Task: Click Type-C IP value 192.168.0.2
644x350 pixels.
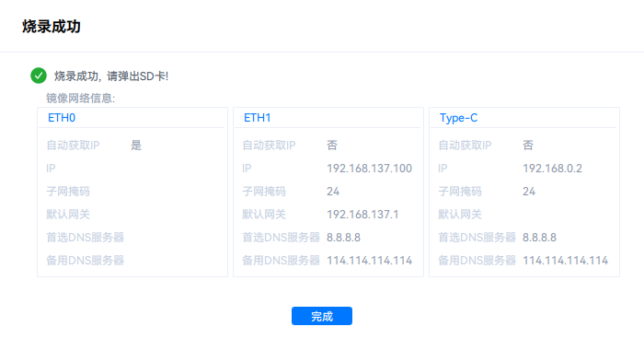Action: coord(552,169)
